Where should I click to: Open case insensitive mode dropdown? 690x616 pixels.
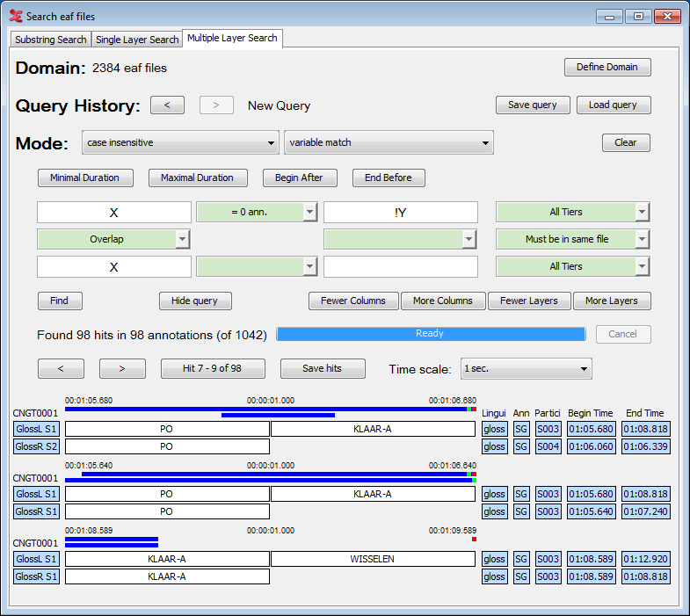[180, 142]
